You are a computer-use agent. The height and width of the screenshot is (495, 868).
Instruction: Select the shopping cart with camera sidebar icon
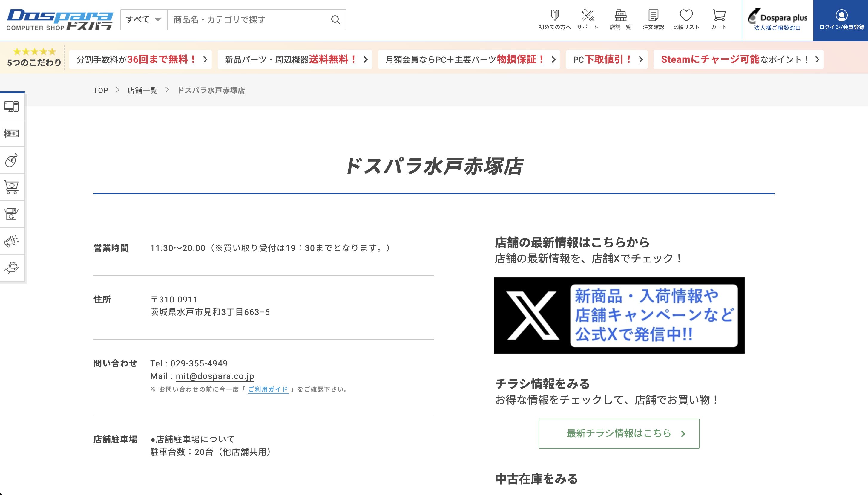coord(12,187)
